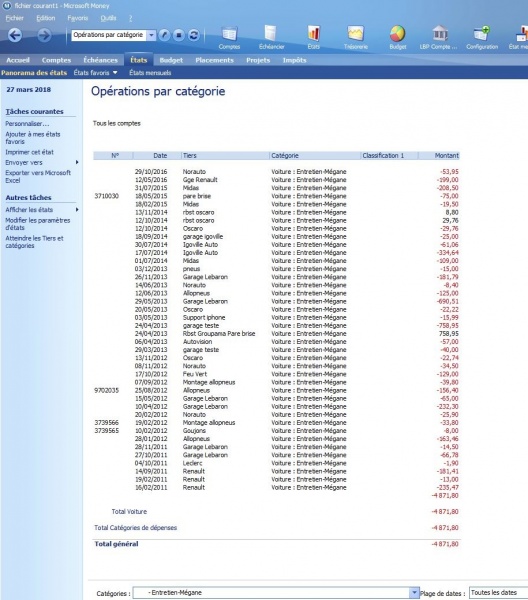Viewport: 528px width, 600px height.
Task: Click the Forward navigation arrow
Action: pos(44,35)
